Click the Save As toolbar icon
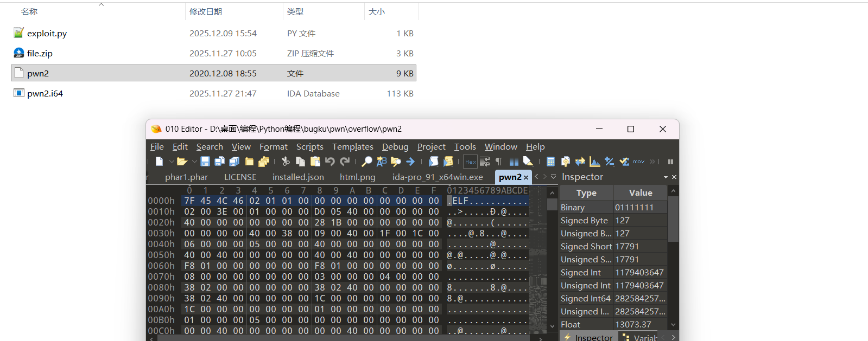The image size is (868, 341). (219, 162)
